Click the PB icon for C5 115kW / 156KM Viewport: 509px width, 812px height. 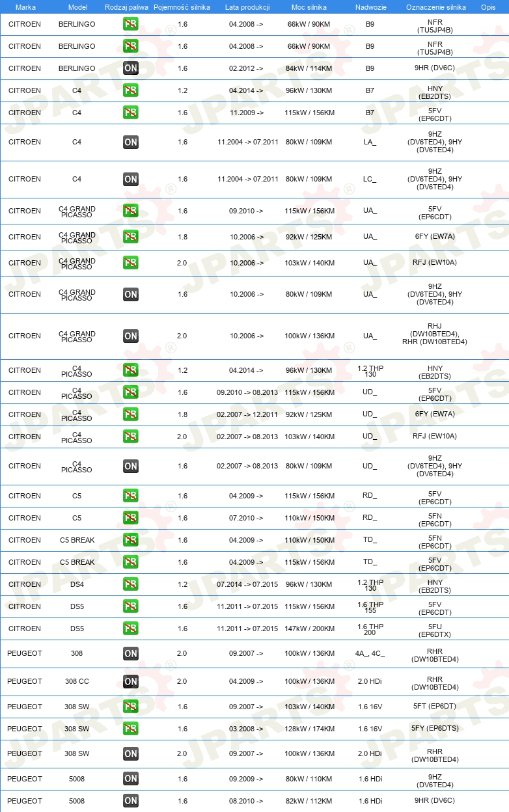click(x=130, y=496)
